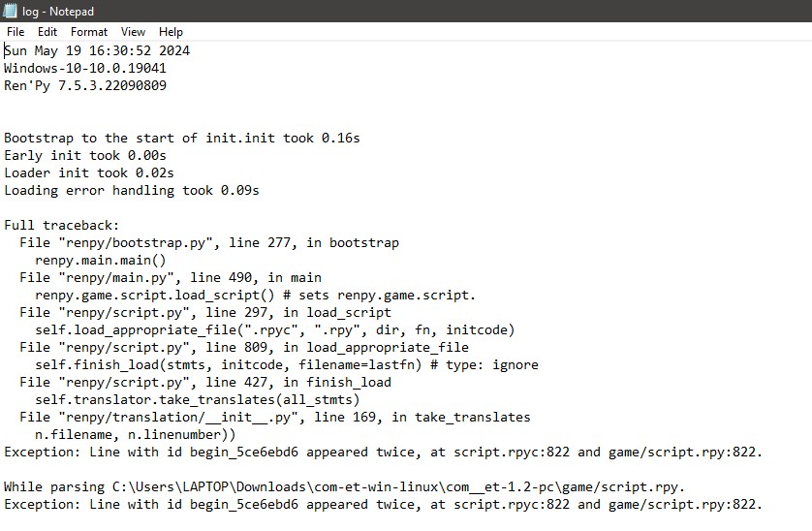Image resolution: width=812 pixels, height=531 pixels.
Task: Open the Format menu
Action: pyautogui.click(x=89, y=32)
